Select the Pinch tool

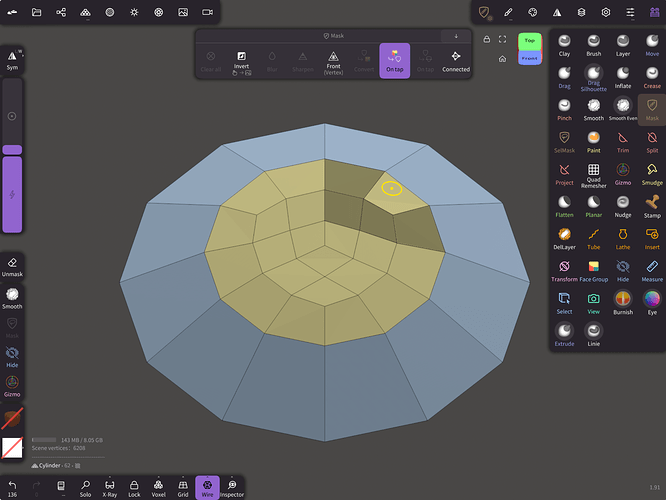coord(564,110)
